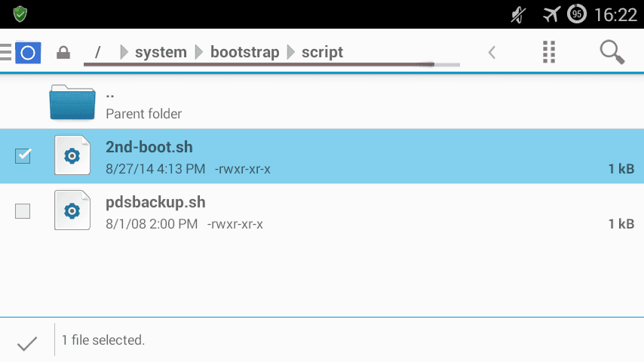Tap the gear file icon of pdsbackup.sh
Viewport: 644px width, 362px height.
(72, 210)
